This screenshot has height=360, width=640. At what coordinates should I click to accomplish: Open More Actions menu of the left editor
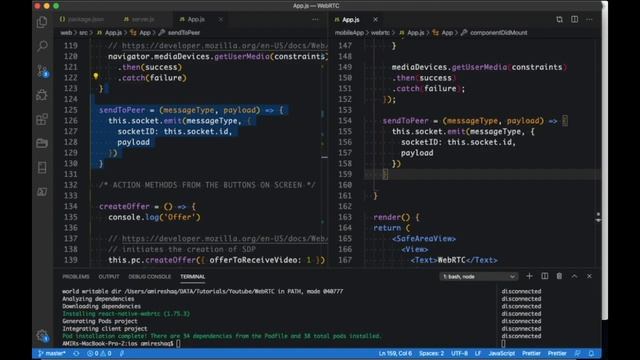tap(315, 19)
